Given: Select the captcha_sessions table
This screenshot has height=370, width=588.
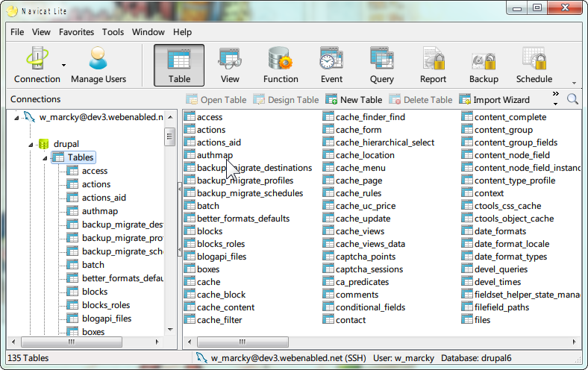Looking at the screenshot, I should coord(363,269).
